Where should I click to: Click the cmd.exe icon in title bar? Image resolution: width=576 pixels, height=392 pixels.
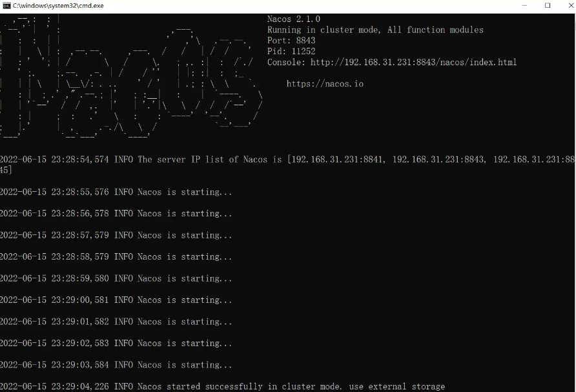pyautogui.click(x=6, y=6)
